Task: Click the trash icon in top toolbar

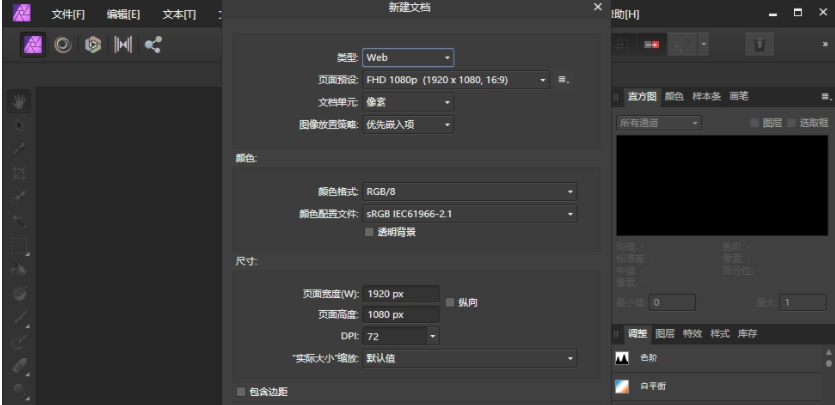Action: tap(759, 45)
